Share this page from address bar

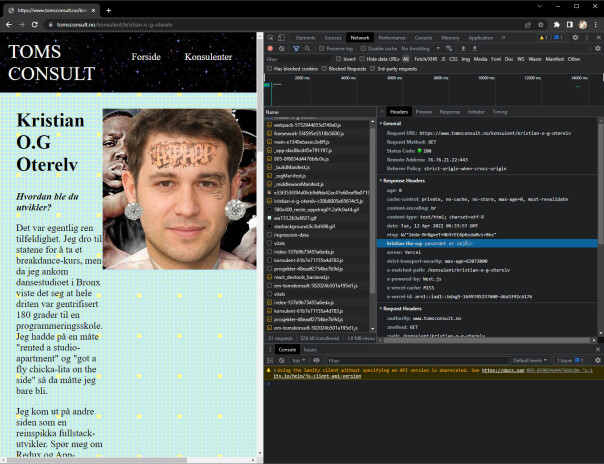[x=528, y=25]
